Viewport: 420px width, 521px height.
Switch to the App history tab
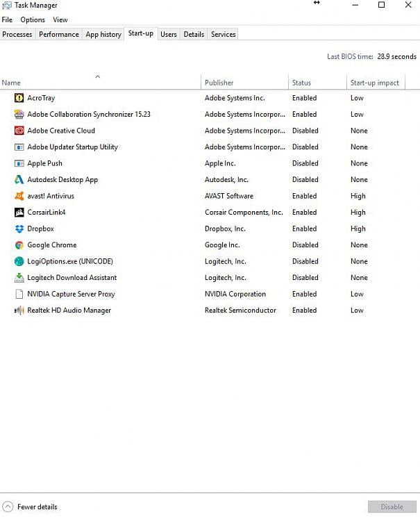[103, 34]
